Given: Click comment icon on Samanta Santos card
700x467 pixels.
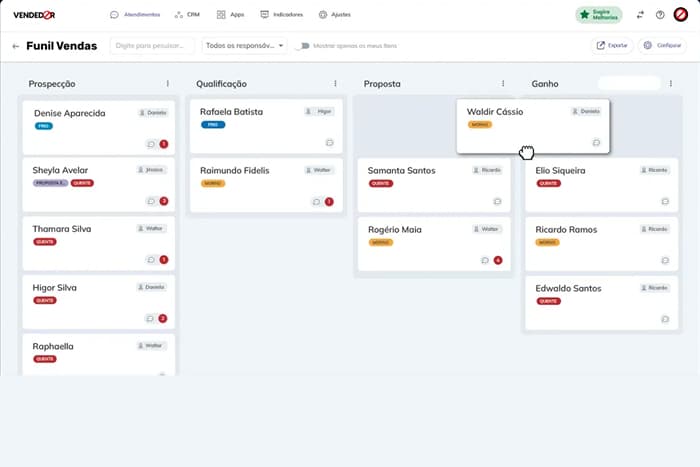Looking at the screenshot, I should coord(497,201).
